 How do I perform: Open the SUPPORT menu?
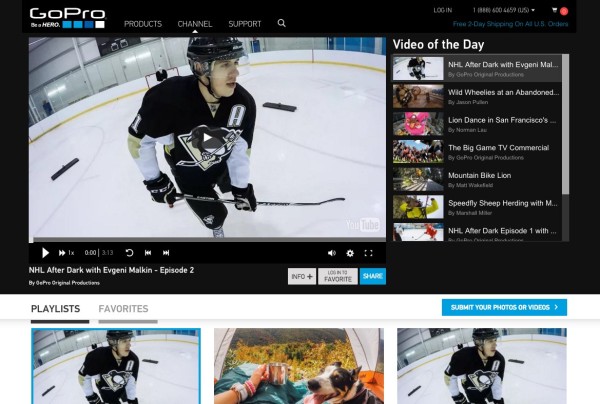(x=245, y=24)
